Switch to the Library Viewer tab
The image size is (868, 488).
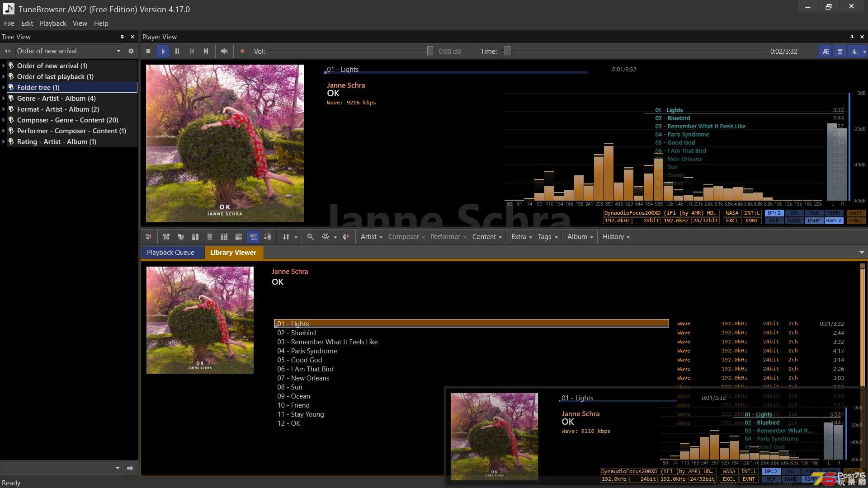[233, 253]
